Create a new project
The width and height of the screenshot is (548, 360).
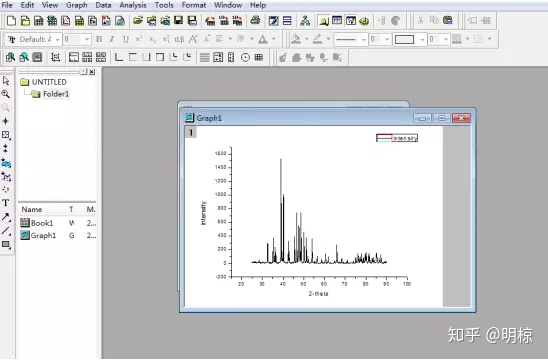tap(11, 21)
